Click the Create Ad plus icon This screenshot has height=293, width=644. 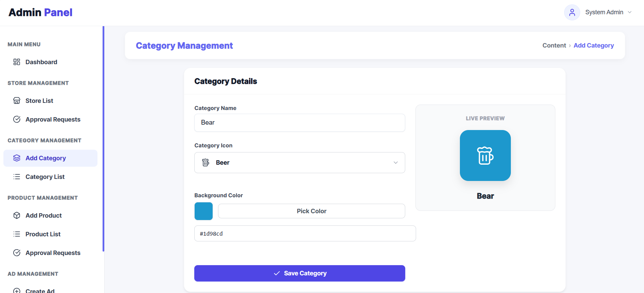click(x=17, y=291)
